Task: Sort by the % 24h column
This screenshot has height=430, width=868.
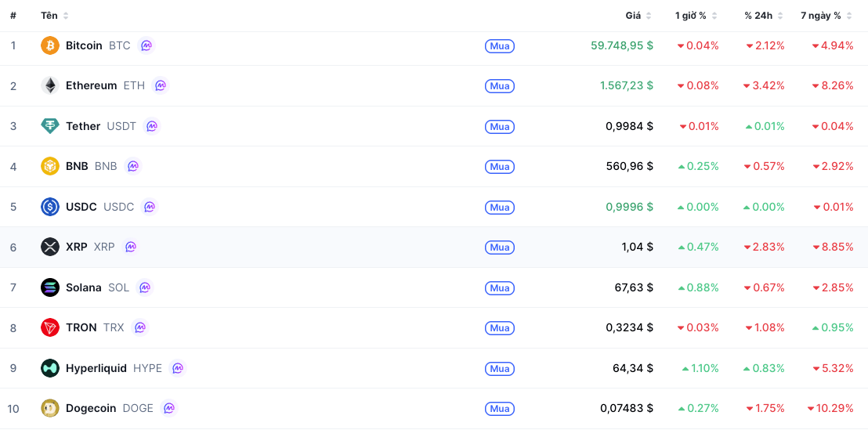Action: coord(764,16)
